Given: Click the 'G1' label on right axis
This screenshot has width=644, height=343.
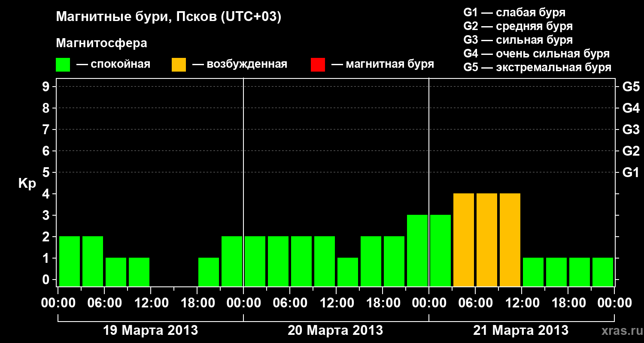Looking at the screenshot, I should click(631, 172).
